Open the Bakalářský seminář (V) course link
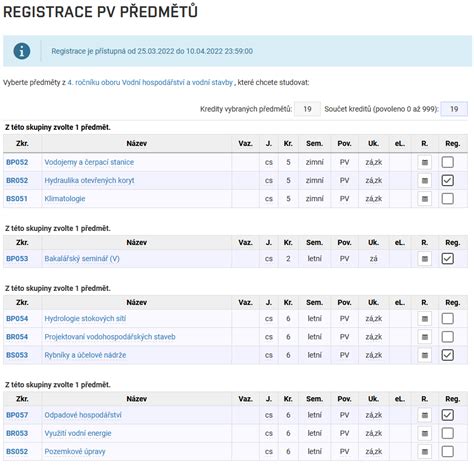 [82, 259]
